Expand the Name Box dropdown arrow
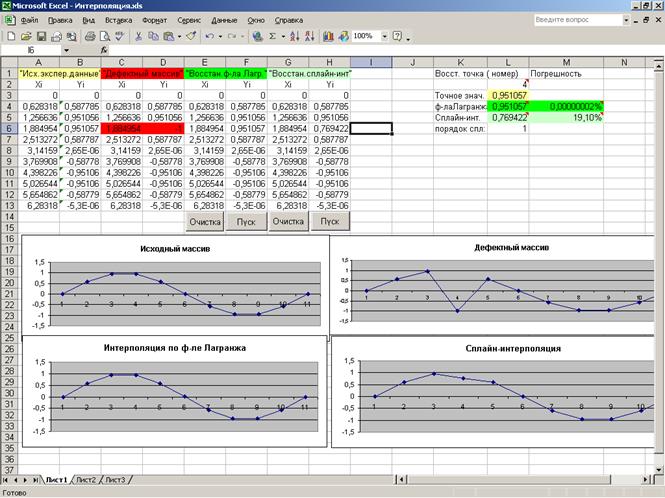This screenshot has height=498, width=665. 67,49
